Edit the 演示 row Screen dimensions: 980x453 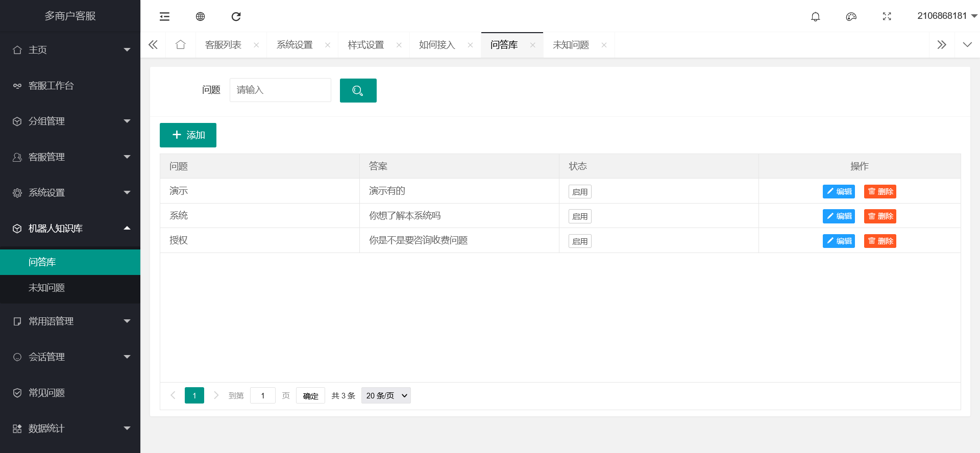[839, 191]
